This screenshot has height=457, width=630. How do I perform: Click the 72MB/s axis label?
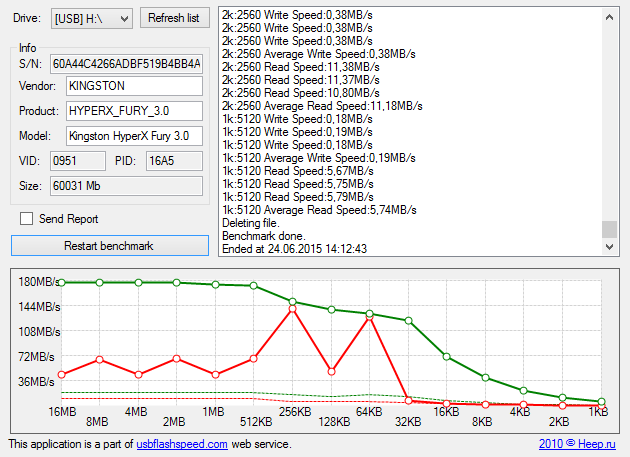36,357
